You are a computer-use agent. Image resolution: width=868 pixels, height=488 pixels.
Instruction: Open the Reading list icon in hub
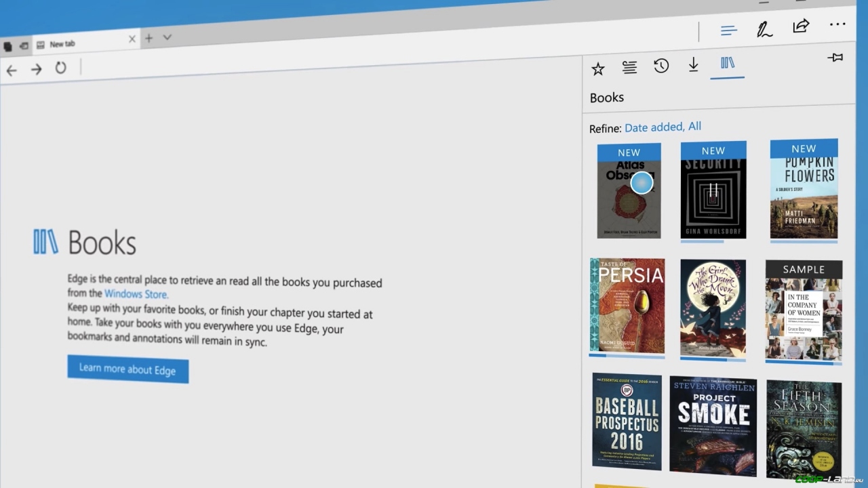[x=629, y=67]
